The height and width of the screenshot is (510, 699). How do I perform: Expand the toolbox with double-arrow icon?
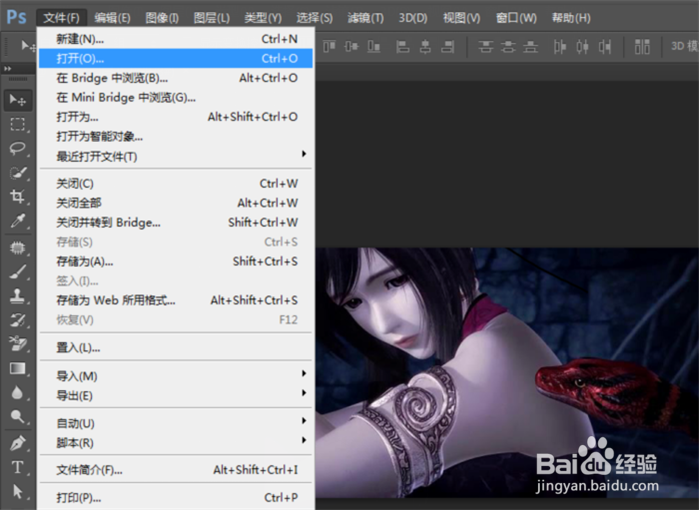(x=8, y=69)
